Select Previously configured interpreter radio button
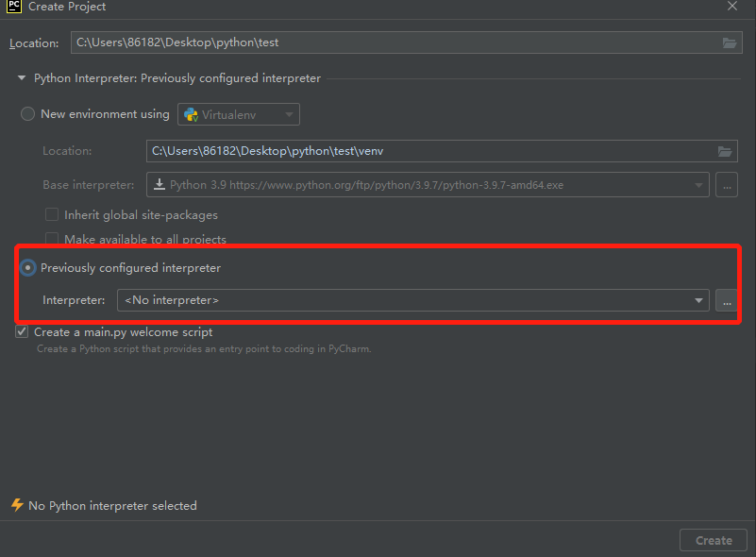 (27, 268)
